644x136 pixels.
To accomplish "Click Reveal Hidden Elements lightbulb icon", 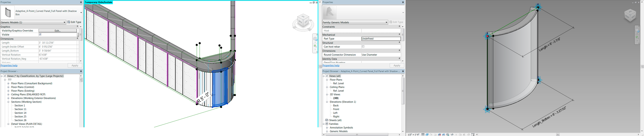I will [456, 134].
